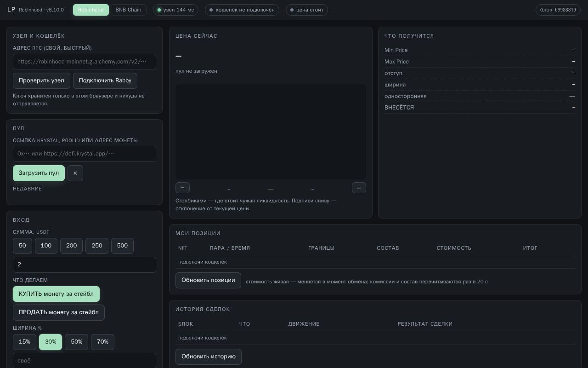Pick the 250 USDT amount preset
Image resolution: width=588 pixels, height=368 pixels.
point(97,246)
